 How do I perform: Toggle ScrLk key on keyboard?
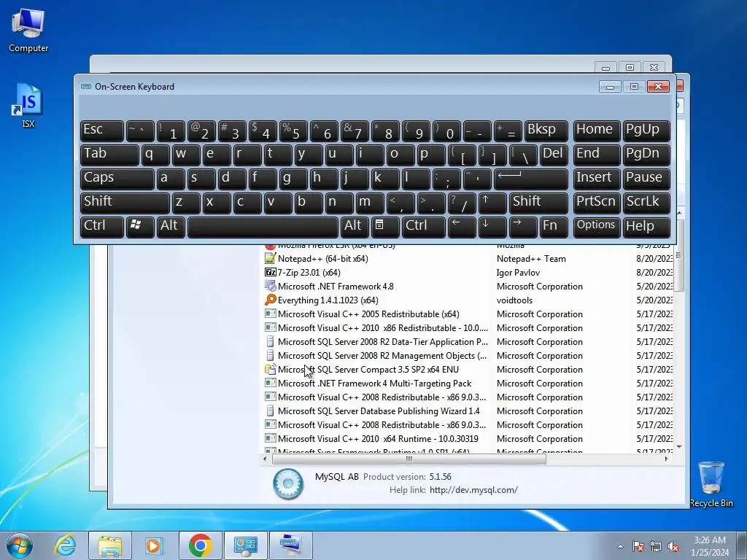coord(646,203)
